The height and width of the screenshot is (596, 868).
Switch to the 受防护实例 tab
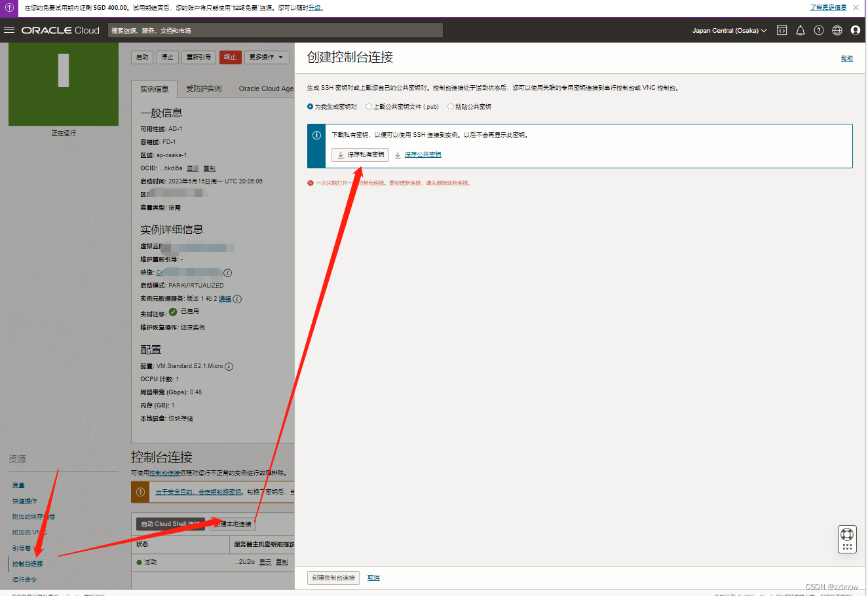204,88
